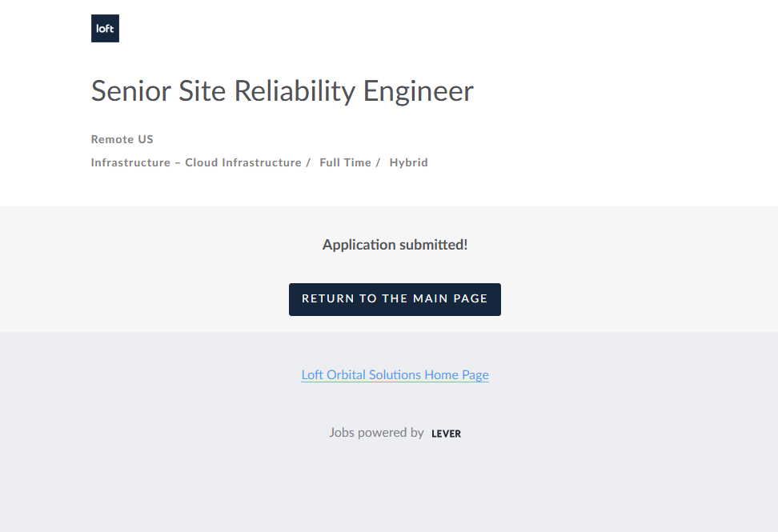Open Loft Orbital Solutions Home Page link
Image resolution: width=778 pixels, height=532 pixels.
(x=395, y=374)
